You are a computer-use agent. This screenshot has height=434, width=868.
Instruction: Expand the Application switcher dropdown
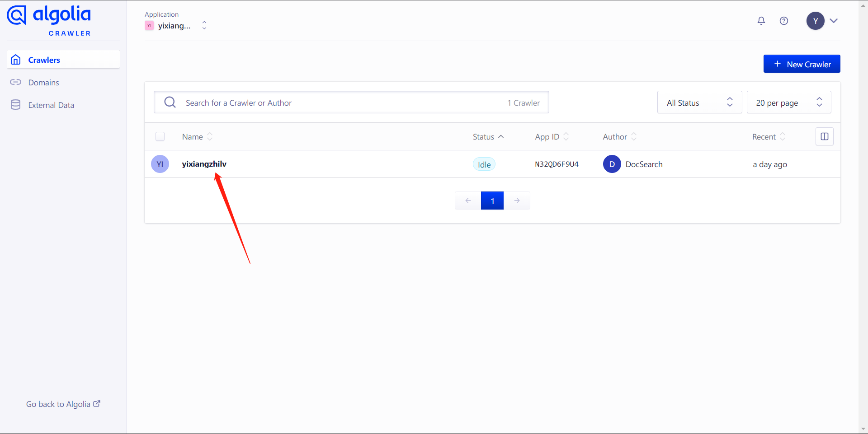click(x=204, y=25)
